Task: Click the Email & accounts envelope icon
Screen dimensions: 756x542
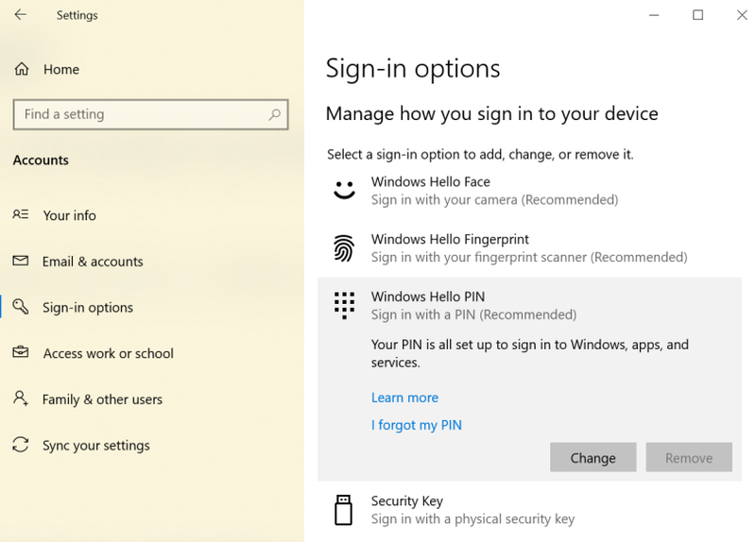Action: click(x=21, y=261)
